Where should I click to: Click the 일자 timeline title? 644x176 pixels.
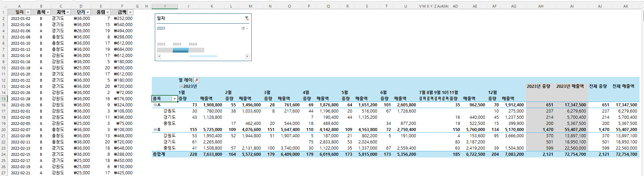tap(161, 19)
